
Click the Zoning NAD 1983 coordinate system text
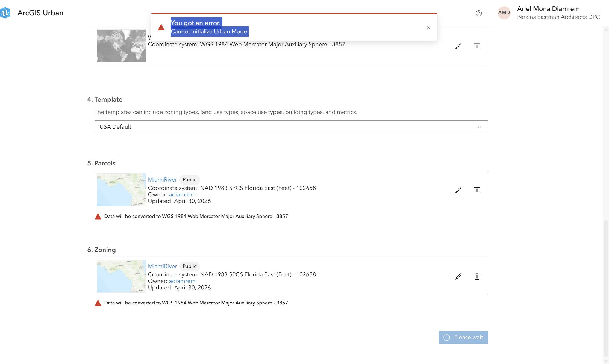pyautogui.click(x=232, y=274)
